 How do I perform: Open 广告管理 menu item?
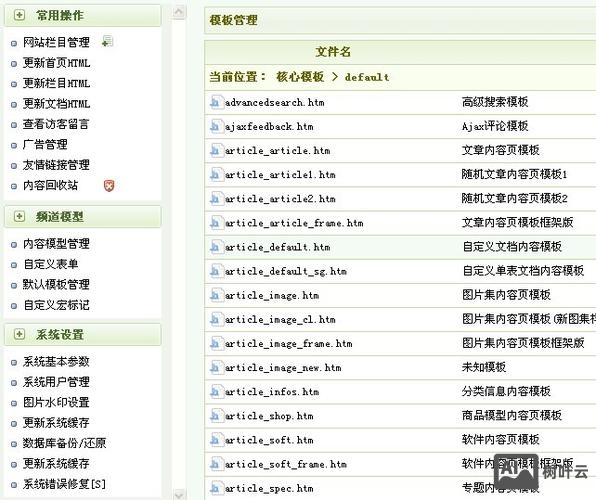pos(45,144)
